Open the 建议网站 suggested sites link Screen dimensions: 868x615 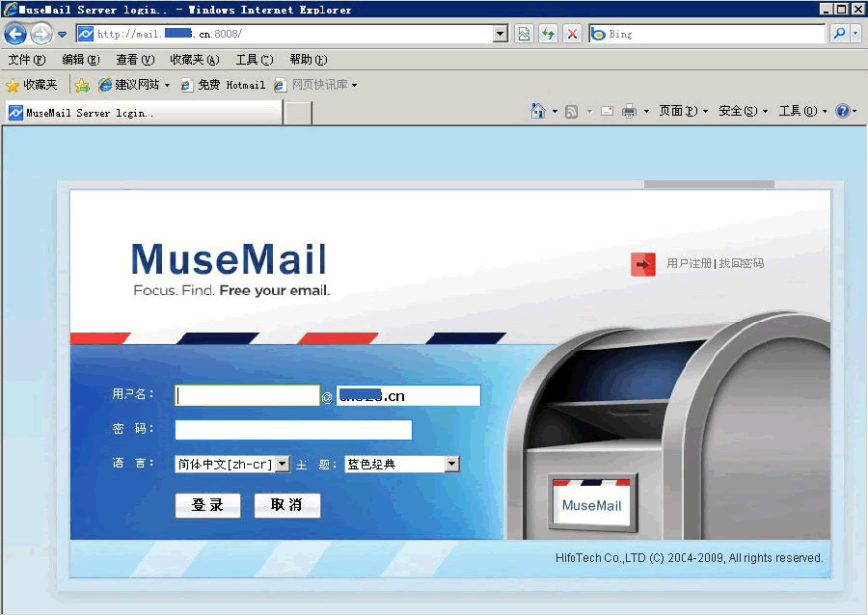tap(134, 85)
